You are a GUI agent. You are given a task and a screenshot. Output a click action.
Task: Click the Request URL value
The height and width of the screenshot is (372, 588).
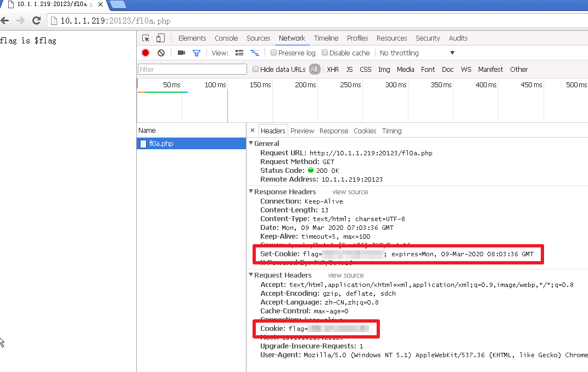coord(371,153)
